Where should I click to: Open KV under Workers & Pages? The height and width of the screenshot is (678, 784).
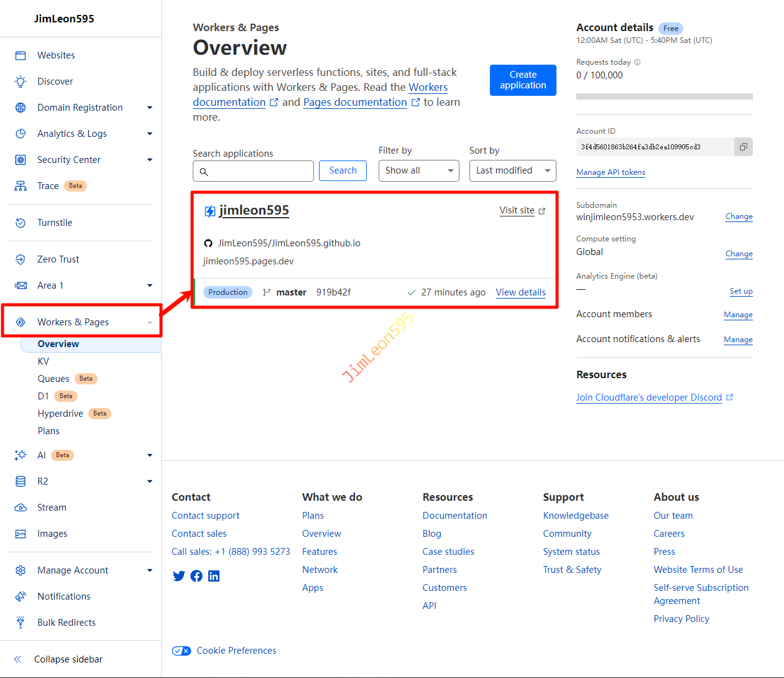click(44, 361)
